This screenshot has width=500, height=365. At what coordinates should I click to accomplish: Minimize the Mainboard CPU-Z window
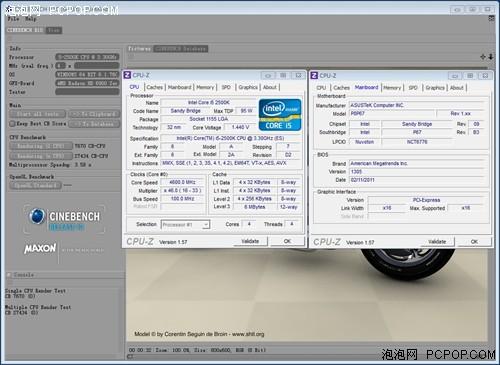coord(455,76)
